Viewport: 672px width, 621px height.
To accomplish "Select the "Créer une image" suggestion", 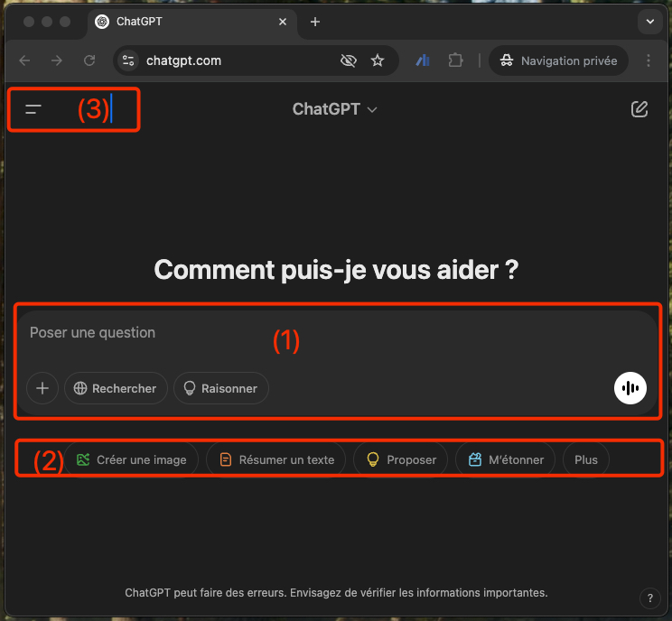I will pyautogui.click(x=132, y=459).
